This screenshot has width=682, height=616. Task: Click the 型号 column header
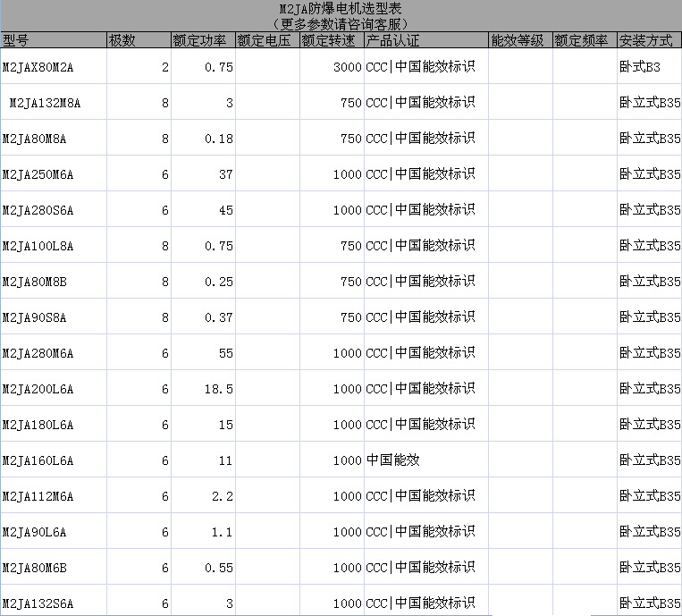point(53,40)
